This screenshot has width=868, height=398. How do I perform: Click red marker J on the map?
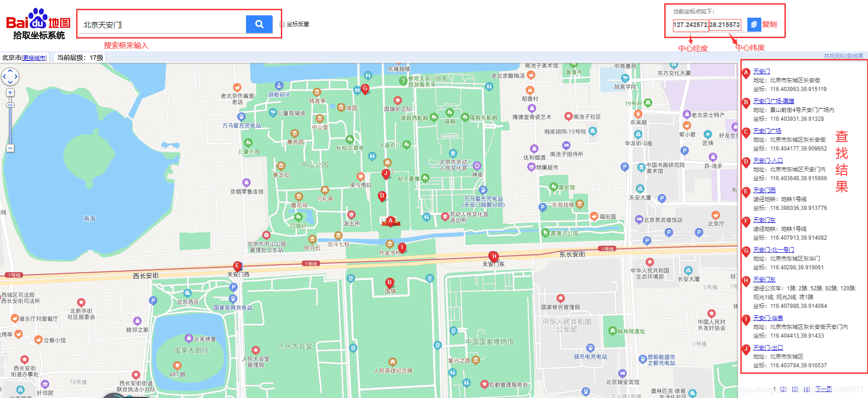pyautogui.click(x=386, y=174)
